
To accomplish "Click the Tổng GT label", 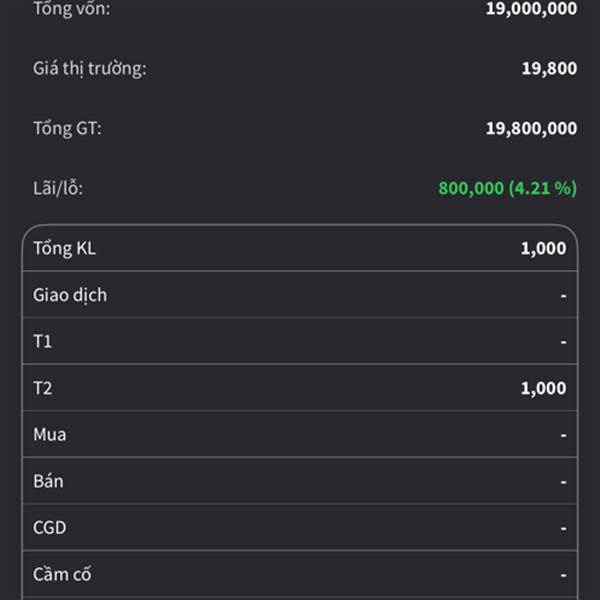I will (67, 128).
